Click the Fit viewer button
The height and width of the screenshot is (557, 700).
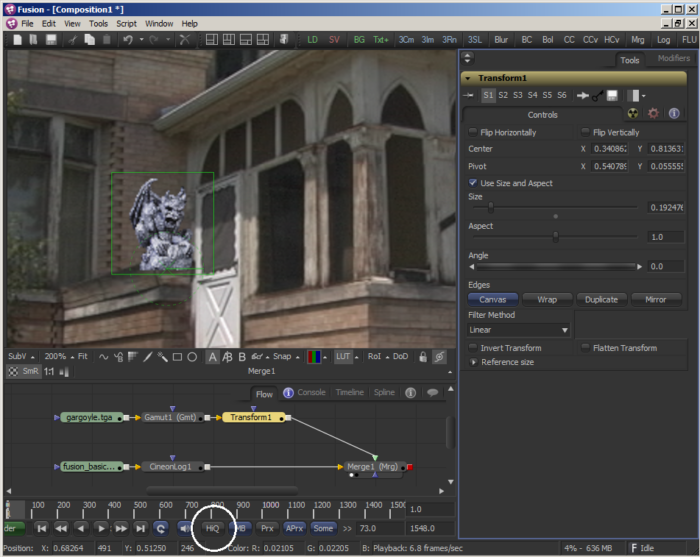[83, 357]
